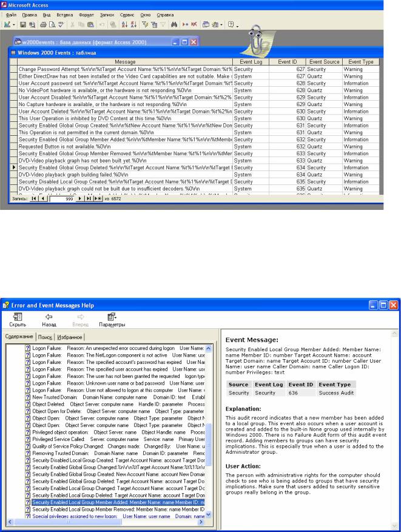
Task: Click the Paste icon in toolbar
Action: point(90,24)
